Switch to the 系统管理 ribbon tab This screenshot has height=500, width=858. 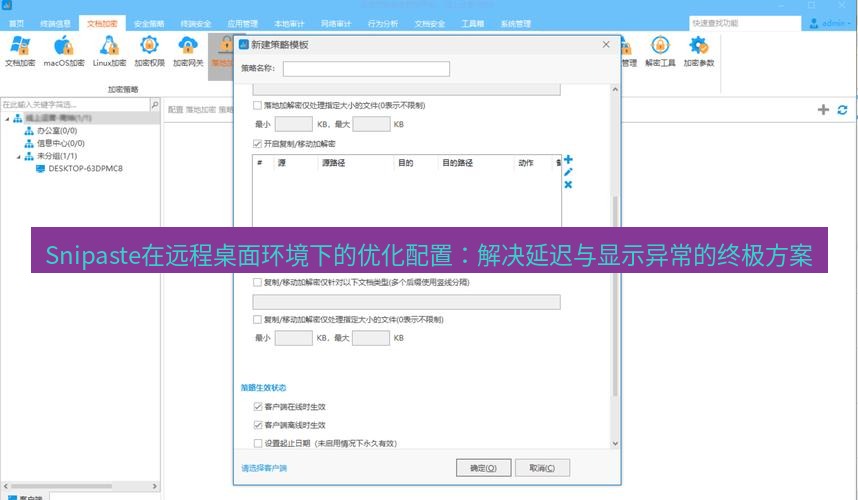[x=515, y=24]
